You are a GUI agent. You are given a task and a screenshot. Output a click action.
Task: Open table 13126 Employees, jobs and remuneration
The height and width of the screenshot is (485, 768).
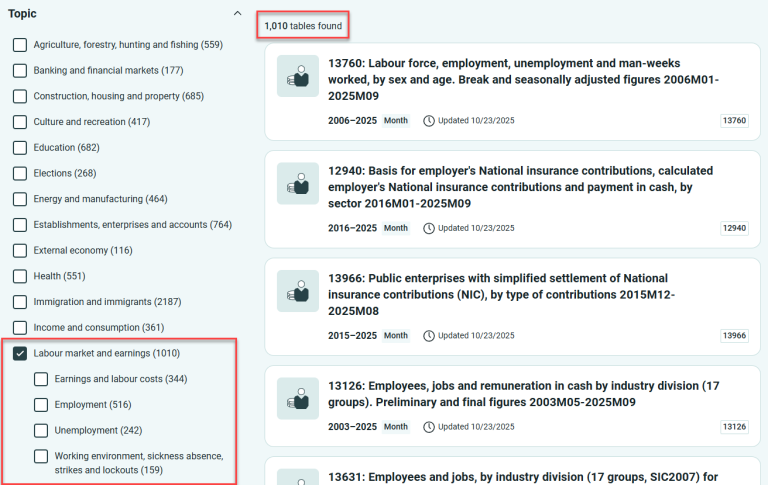[x=524, y=394]
